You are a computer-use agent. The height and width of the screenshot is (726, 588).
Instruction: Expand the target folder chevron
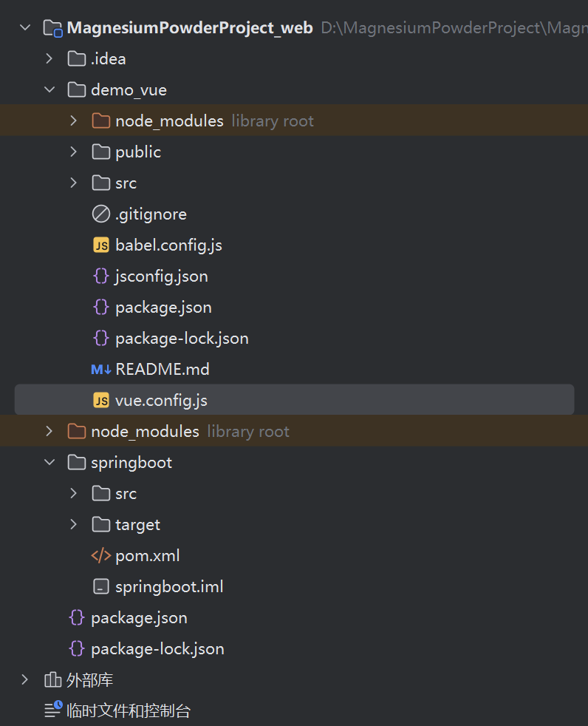[74, 525]
